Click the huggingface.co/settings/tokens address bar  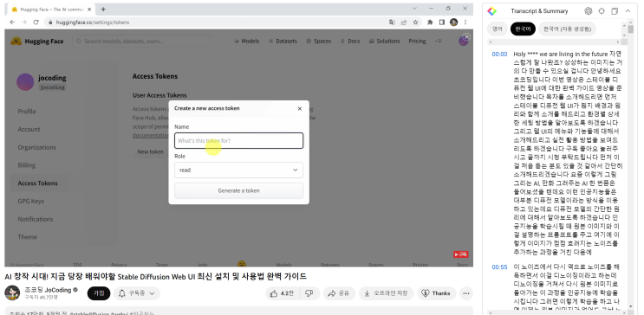point(93,22)
